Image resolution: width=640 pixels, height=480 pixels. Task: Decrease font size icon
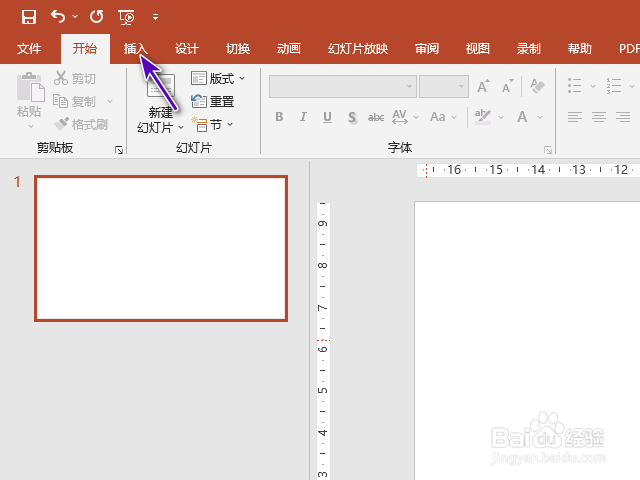(x=507, y=86)
